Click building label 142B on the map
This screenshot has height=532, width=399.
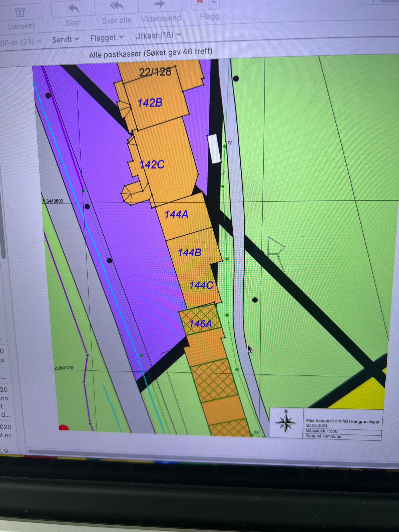pyautogui.click(x=150, y=103)
